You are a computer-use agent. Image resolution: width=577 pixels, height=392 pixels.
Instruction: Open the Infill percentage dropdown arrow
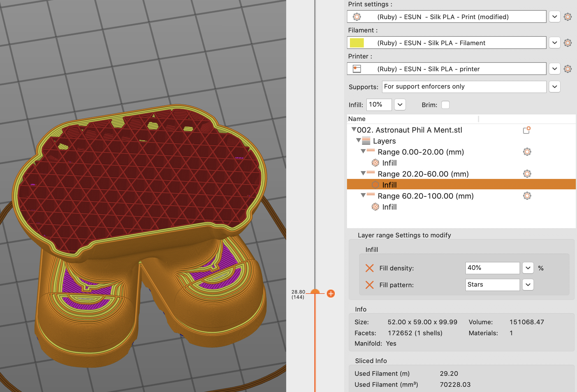click(x=400, y=105)
